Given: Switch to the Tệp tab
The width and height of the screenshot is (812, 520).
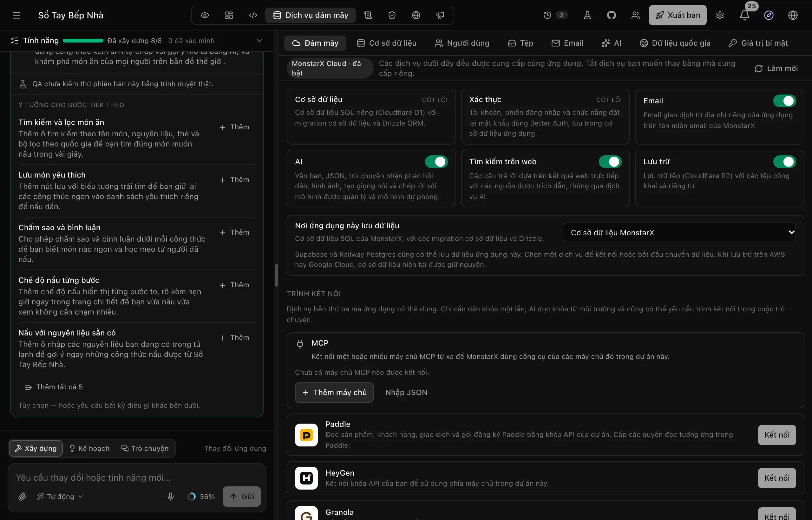Looking at the screenshot, I should click(x=521, y=43).
